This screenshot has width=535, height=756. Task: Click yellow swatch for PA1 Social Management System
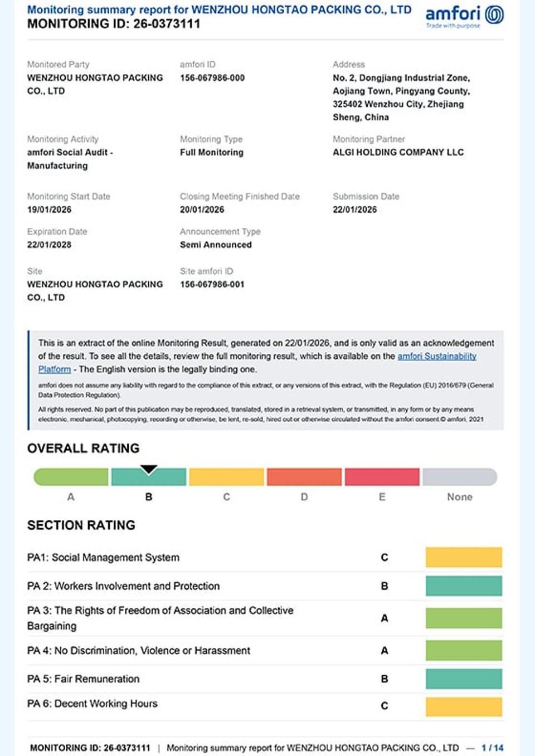click(464, 557)
